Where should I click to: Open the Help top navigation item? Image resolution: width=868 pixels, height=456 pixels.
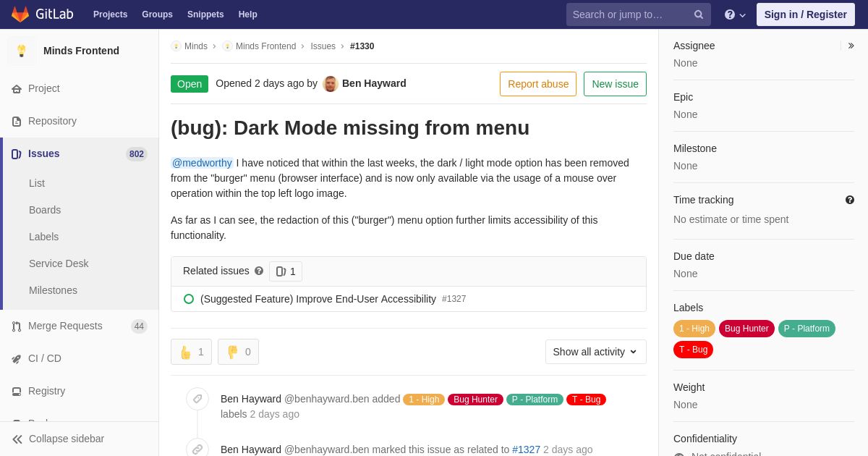pos(248,14)
